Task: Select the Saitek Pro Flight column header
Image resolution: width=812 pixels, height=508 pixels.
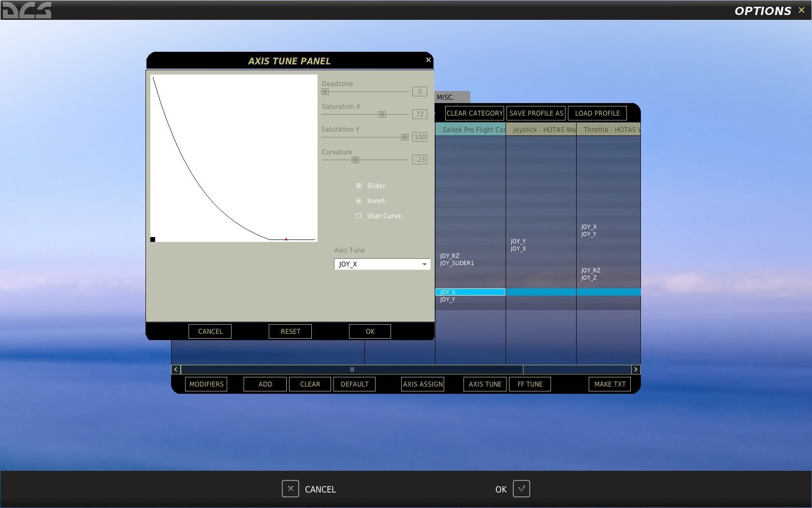Action: pyautogui.click(x=471, y=130)
